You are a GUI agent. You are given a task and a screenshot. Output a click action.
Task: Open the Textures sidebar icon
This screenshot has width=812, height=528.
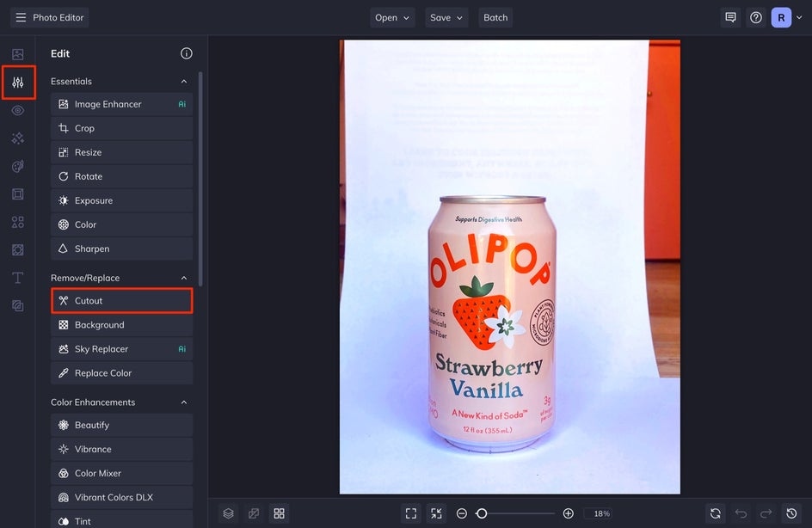coord(17,306)
